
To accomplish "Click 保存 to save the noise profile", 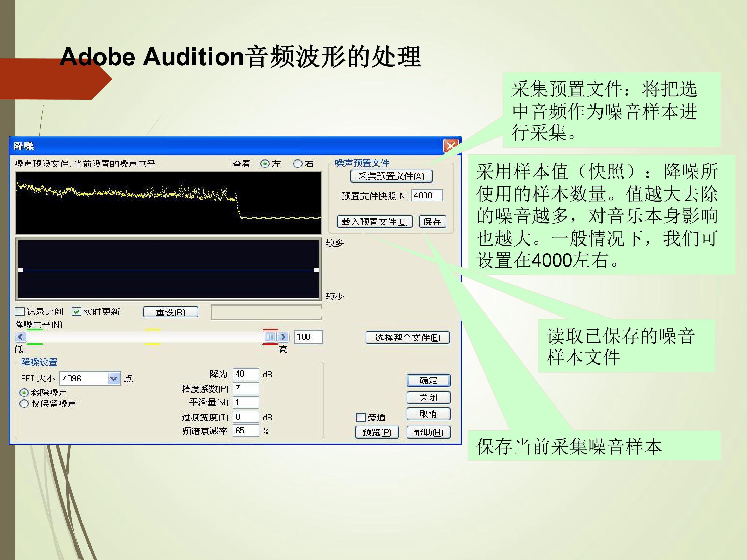I will [x=432, y=221].
